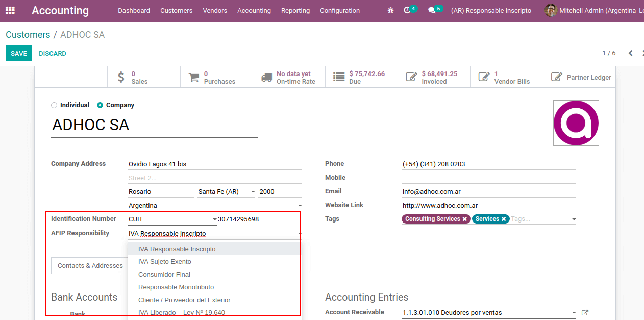
Task: Open the Configuration menu
Action: 340,10
